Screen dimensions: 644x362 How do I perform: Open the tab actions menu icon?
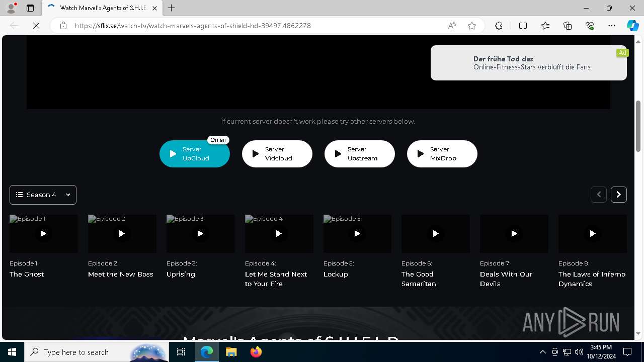[x=30, y=8]
